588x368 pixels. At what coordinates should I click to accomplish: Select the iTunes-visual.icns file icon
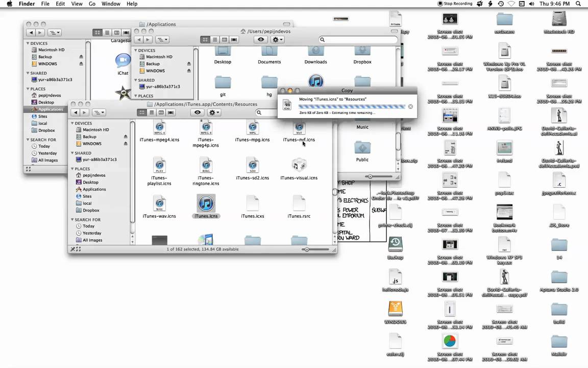point(299,165)
